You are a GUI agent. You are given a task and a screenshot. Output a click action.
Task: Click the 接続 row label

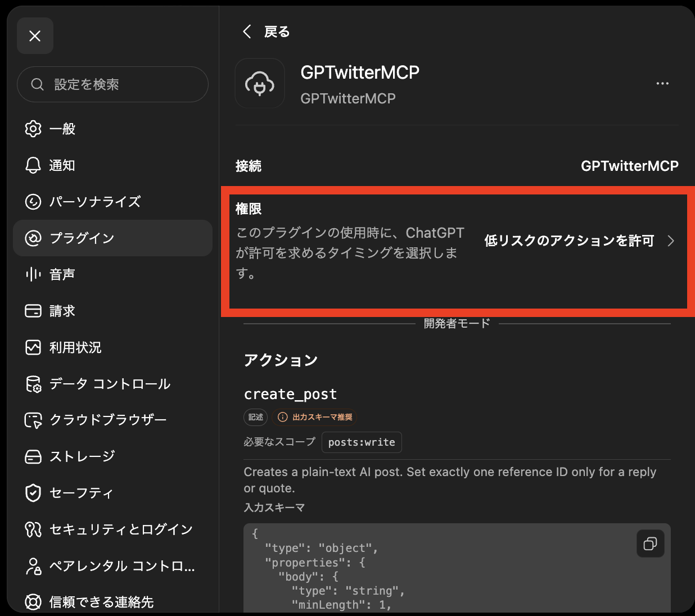[x=249, y=166]
